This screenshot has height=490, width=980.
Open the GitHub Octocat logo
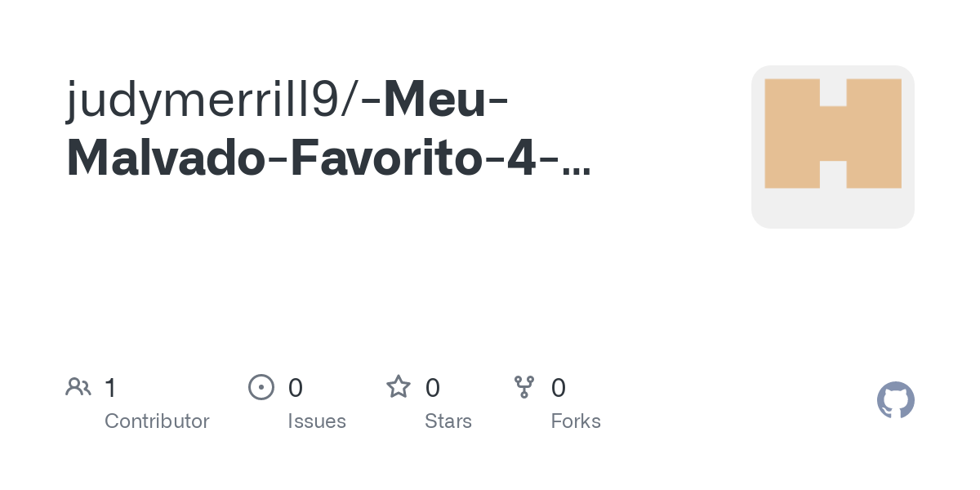895,400
